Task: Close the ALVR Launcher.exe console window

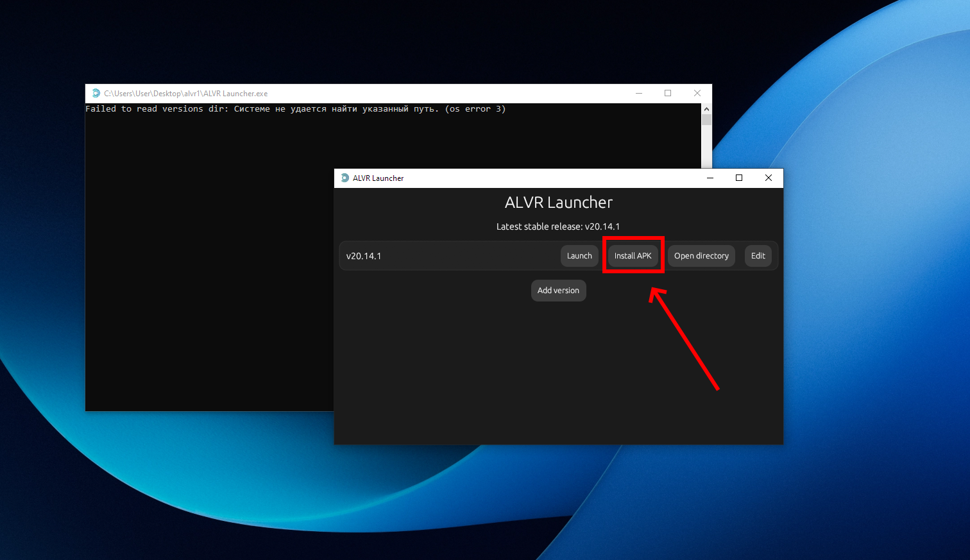Action: (697, 94)
